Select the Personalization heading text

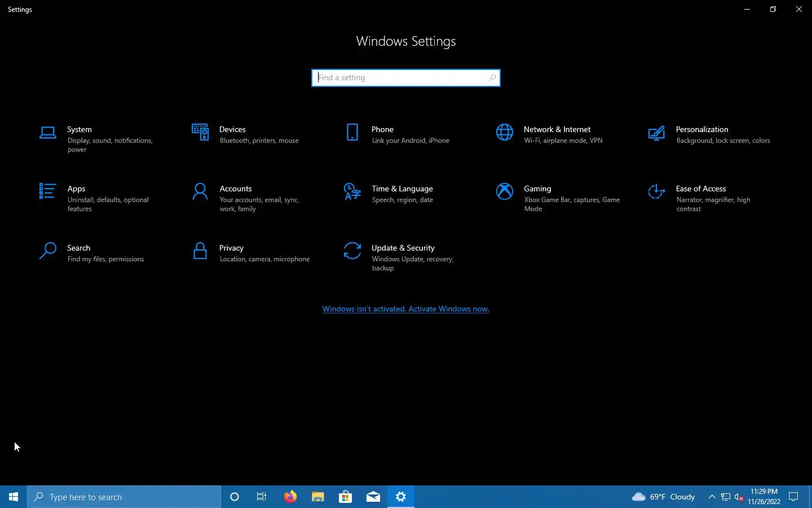tap(702, 129)
